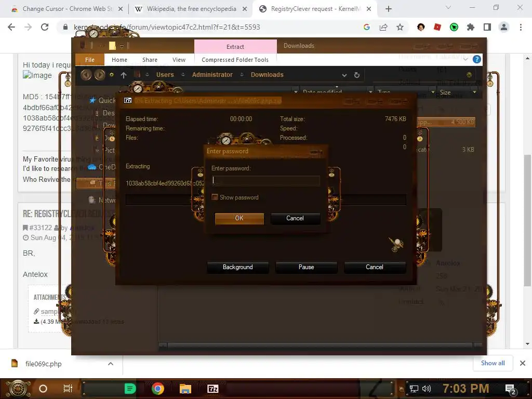Click Administrator in the address breadcrumb
The height and width of the screenshot is (399, 532).
pyautogui.click(x=212, y=75)
